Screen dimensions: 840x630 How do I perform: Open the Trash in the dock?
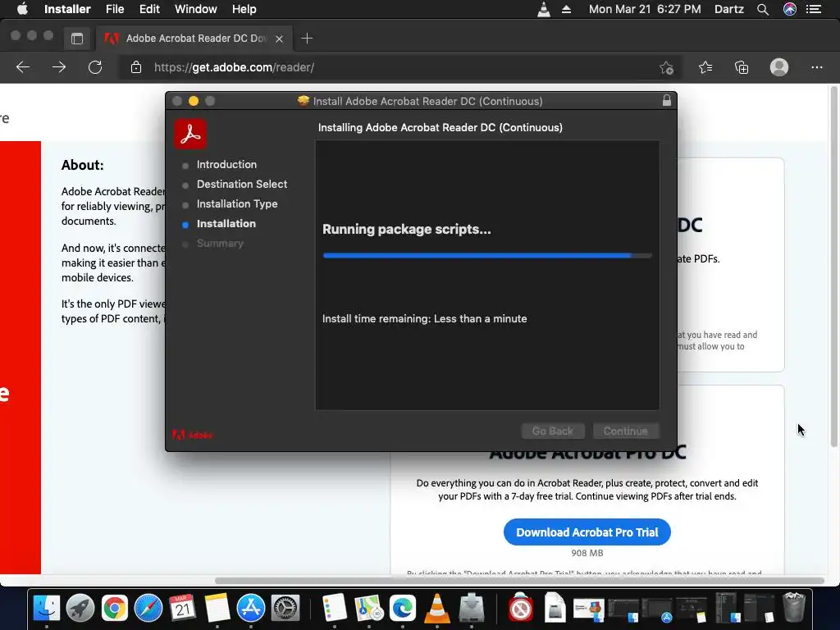pyautogui.click(x=794, y=607)
